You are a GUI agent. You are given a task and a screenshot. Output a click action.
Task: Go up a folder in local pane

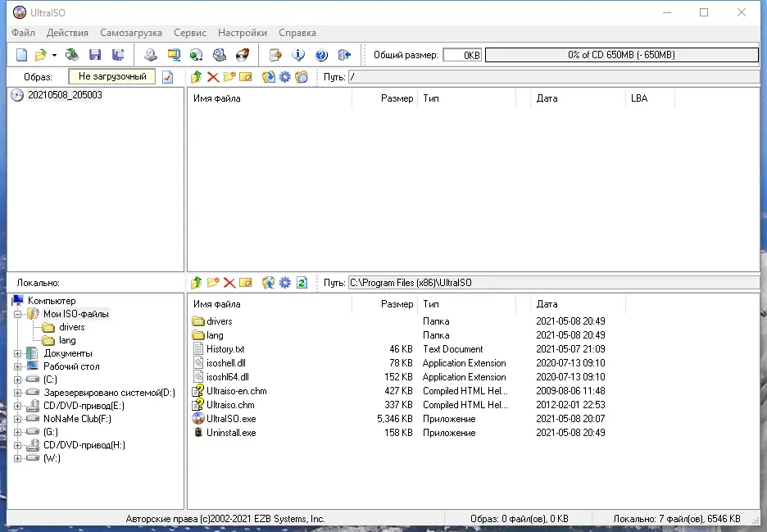click(197, 283)
